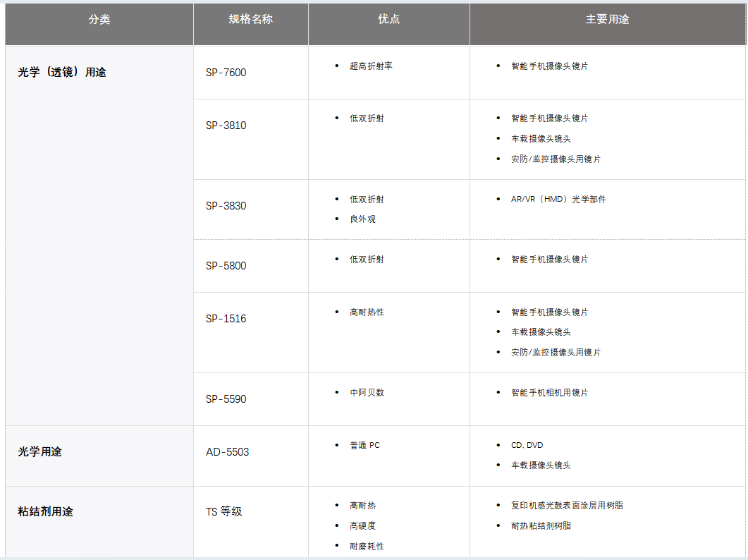Select the SP-3810 specification name
Image resolution: width=748 pixels, height=560 pixels.
tap(226, 126)
